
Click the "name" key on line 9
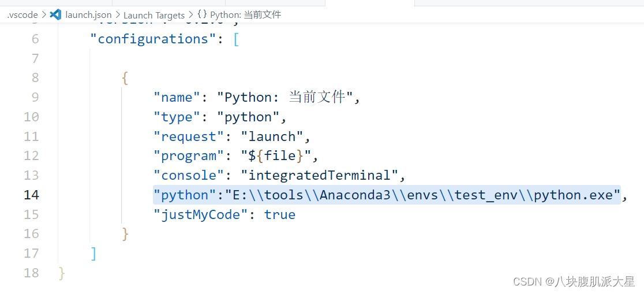[x=177, y=98]
